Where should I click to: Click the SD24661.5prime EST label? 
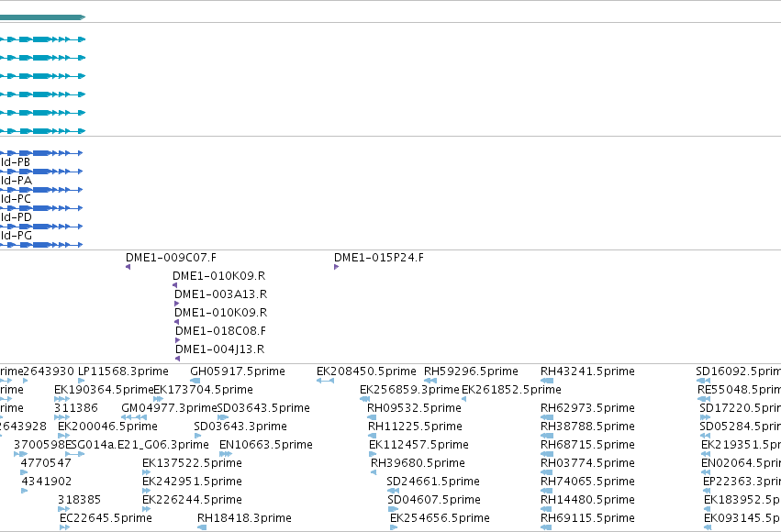[x=433, y=482]
